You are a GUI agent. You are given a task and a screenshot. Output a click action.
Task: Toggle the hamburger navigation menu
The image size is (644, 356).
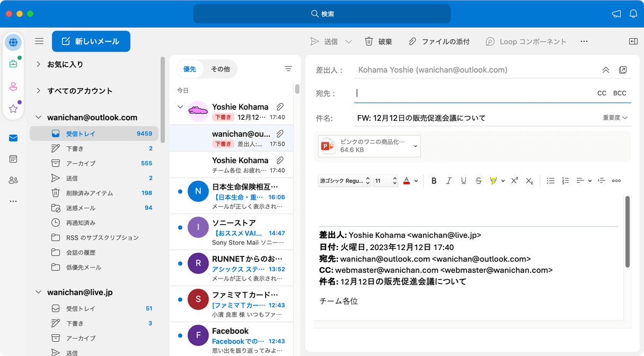39,41
